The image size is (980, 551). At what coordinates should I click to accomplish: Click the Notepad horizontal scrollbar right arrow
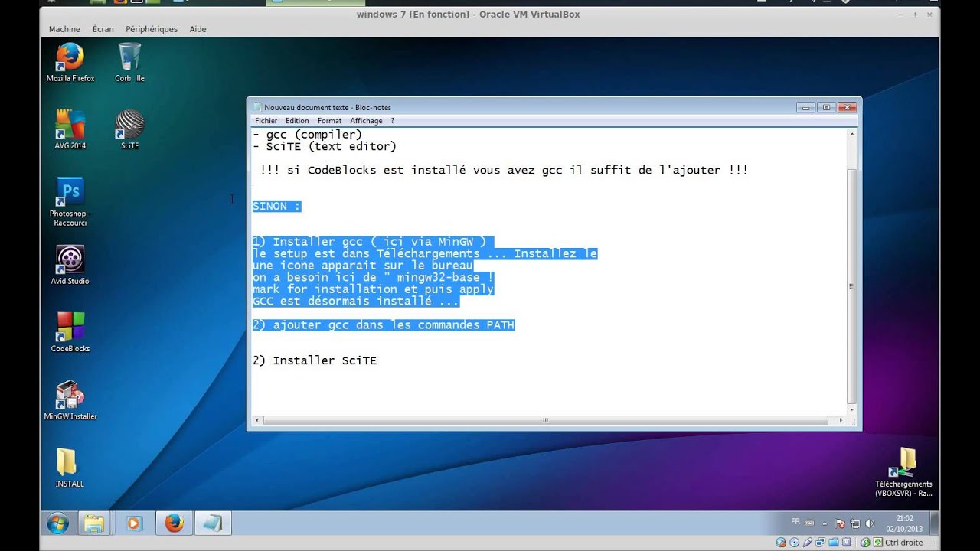(x=841, y=420)
